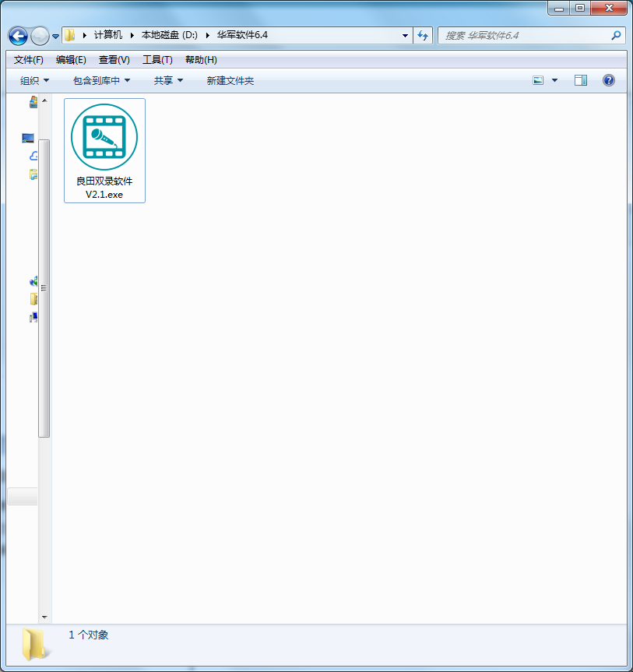
Task: Open the 文件(F) menu
Action: pos(29,60)
